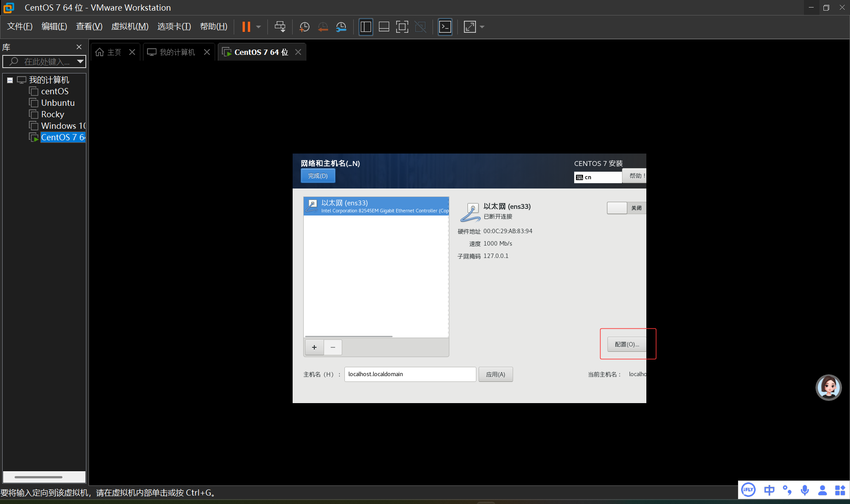Click the hardware address 00:0C:29:AB:83:94
The width and height of the screenshot is (850, 504).
[508, 231]
